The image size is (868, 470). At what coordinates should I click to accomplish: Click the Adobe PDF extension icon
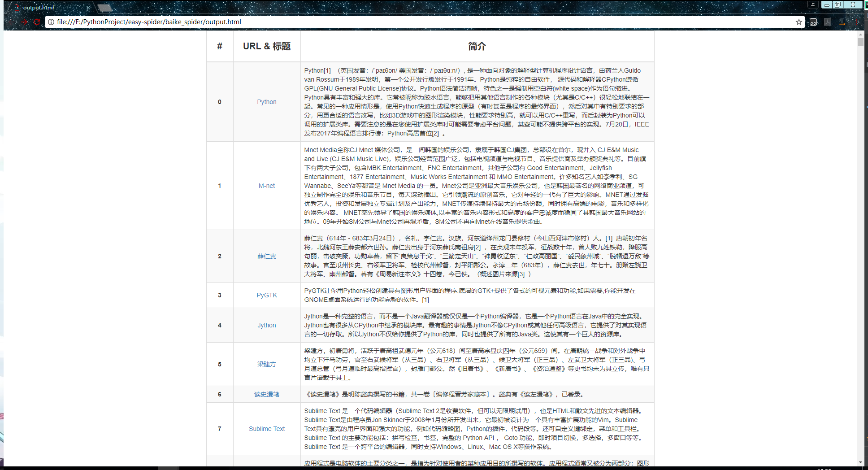[x=828, y=22]
